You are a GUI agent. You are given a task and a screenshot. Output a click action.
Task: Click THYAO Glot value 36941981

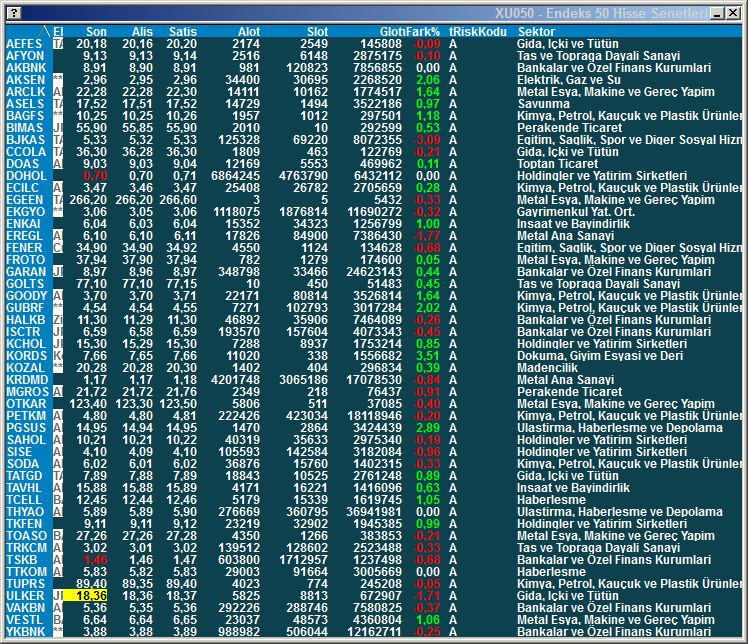click(x=374, y=512)
